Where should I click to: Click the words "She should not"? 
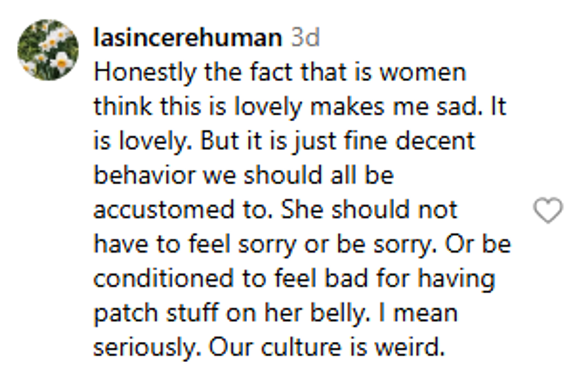tap(369, 210)
